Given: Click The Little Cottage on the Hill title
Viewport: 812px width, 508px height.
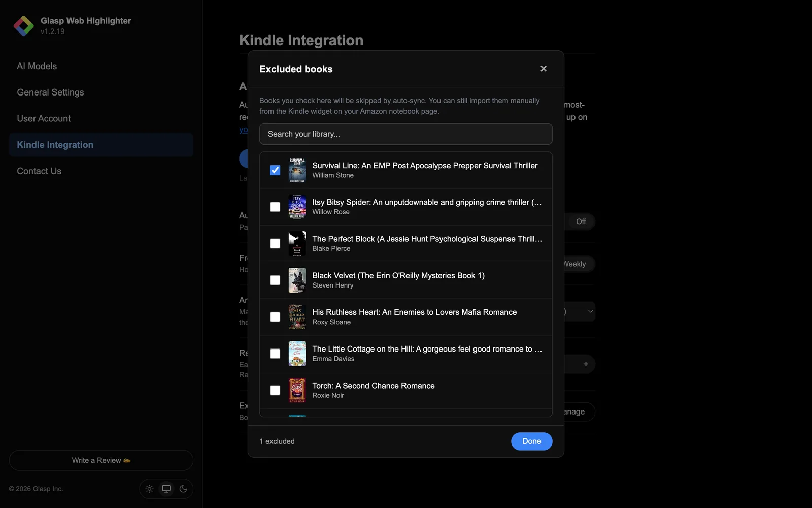Looking at the screenshot, I should tap(427, 349).
